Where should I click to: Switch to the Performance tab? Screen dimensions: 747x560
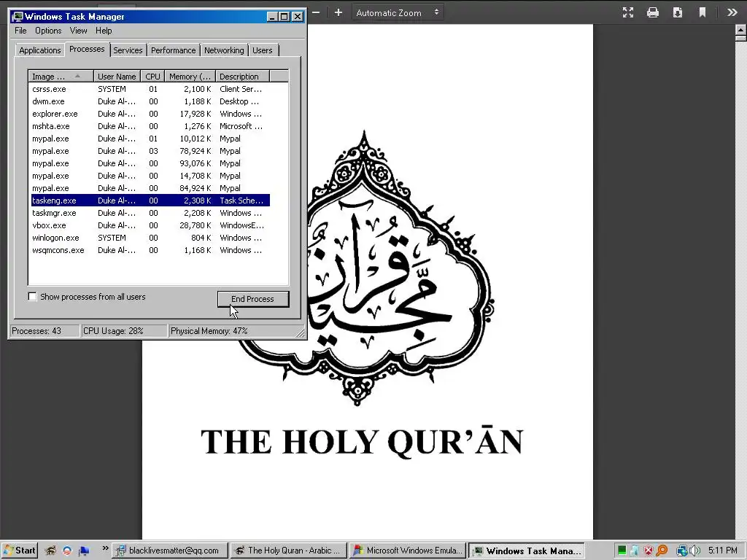174,50
